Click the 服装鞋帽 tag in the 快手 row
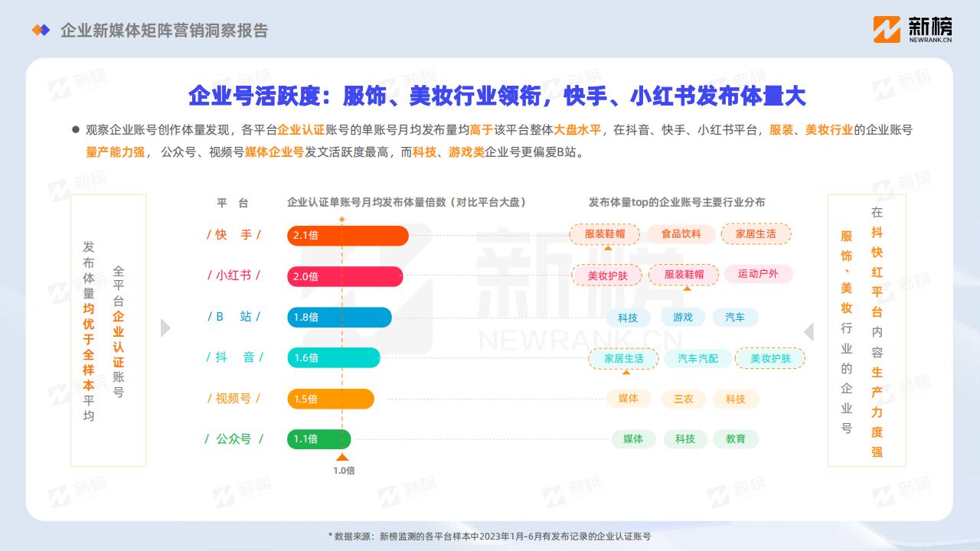 [x=605, y=234]
